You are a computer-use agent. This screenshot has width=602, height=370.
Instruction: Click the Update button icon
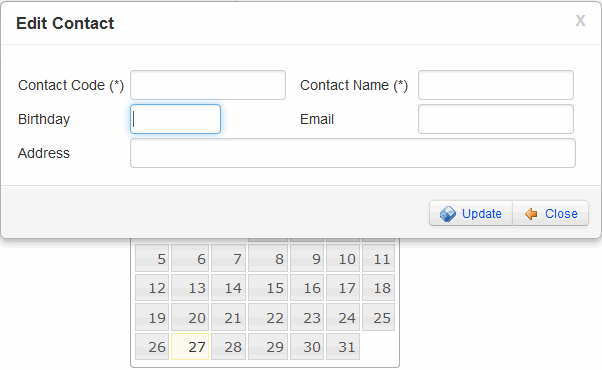point(448,214)
